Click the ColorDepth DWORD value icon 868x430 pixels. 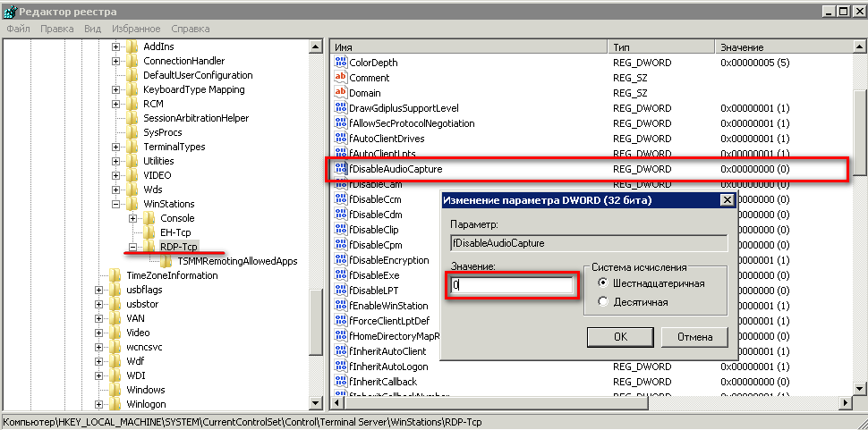click(x=340, y=63)
